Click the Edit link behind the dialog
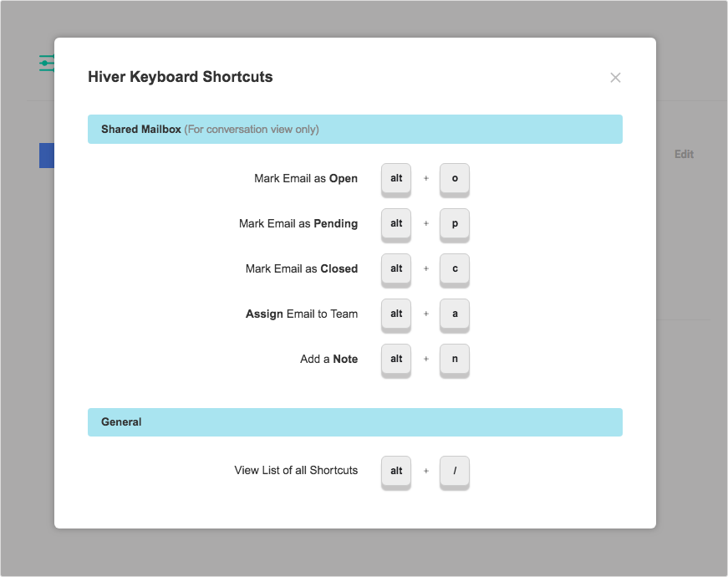Screen dimensions: 728x577 click(x=684, y=154)
